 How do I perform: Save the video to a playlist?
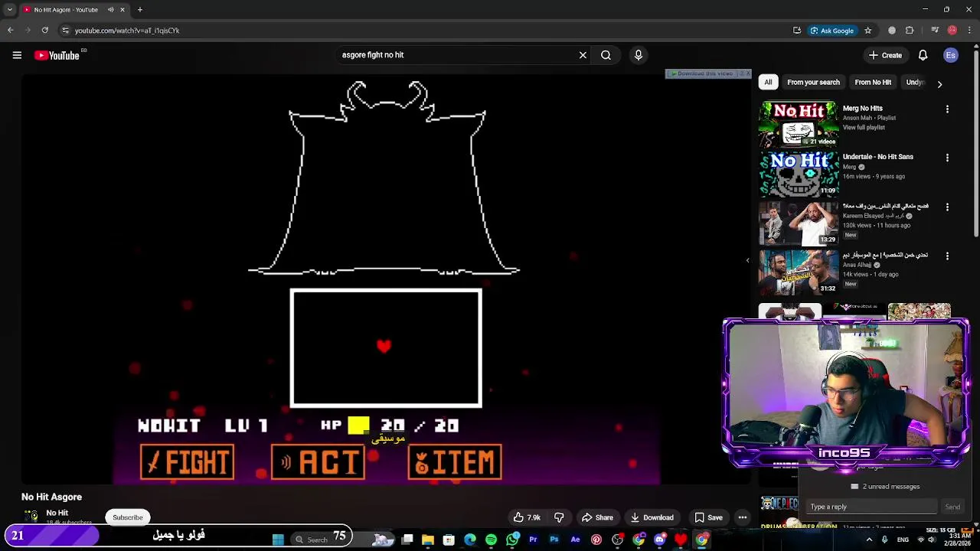[x=708, y=517]
